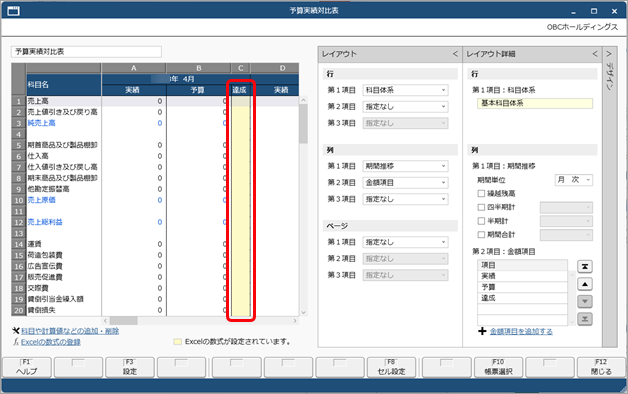Click the tools icon beside 科目や計算値 link
The image size is (628, 394).
(x=16, y=331)
